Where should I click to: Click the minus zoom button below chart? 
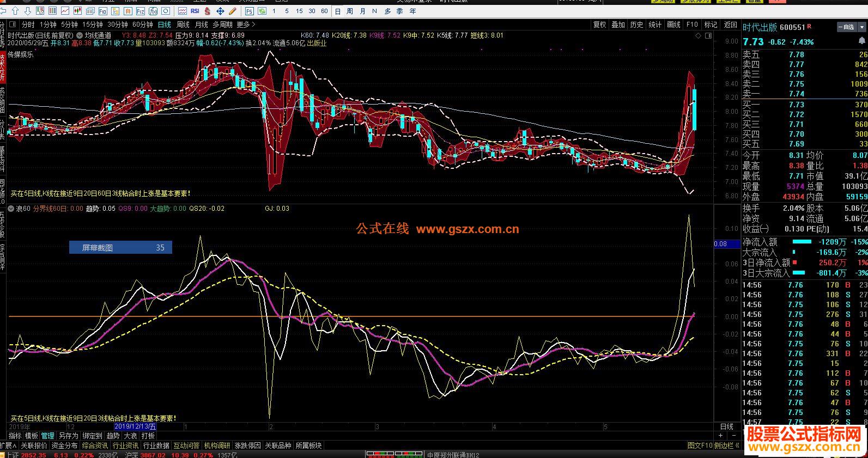[x=734, y=436]
